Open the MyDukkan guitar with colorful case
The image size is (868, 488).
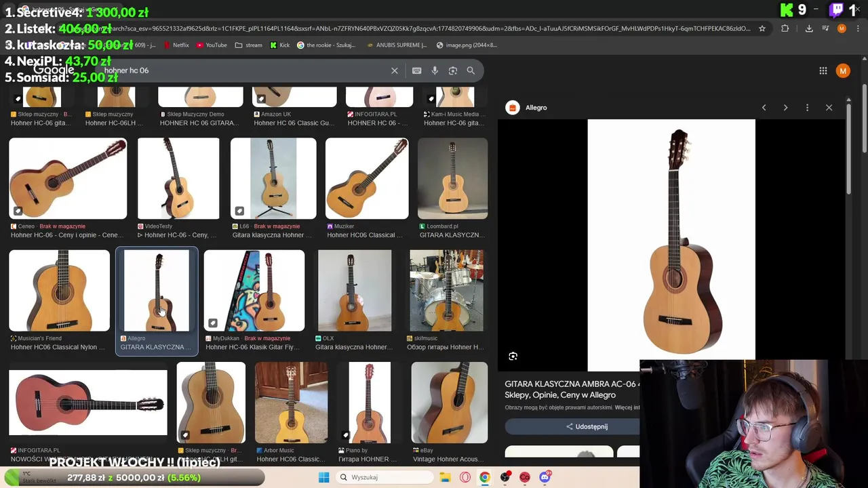click(x=254, y=291)
